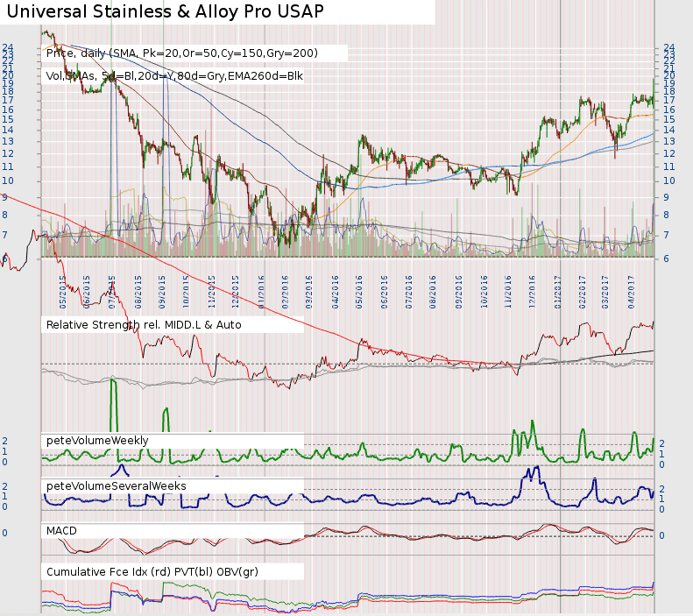Screen dimensions: 693x616
Task: Click the MACD zero label on the right axis
Action: pyautogui.click(x=661, y=535)
